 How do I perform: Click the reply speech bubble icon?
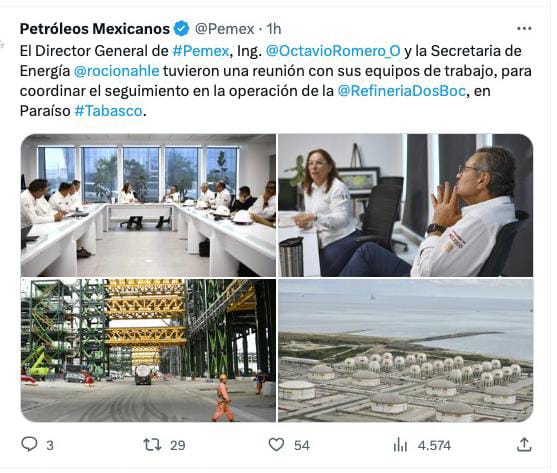coord(29,444)
